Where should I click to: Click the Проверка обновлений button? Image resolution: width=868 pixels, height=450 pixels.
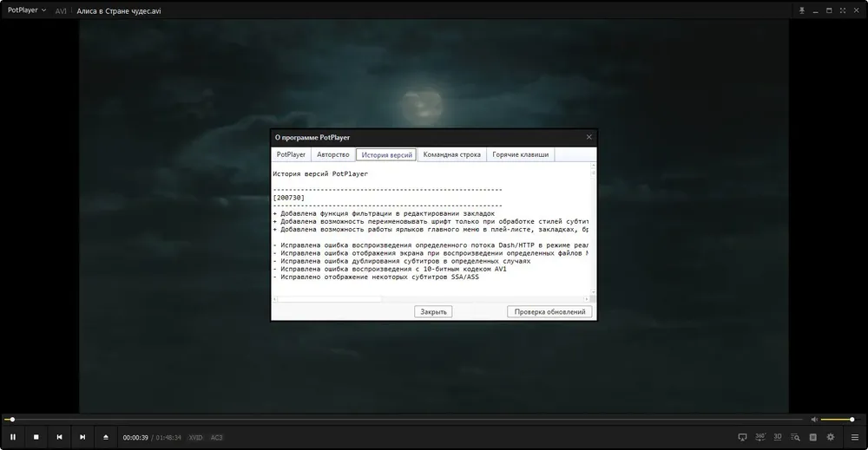click(x=549, y=312)
